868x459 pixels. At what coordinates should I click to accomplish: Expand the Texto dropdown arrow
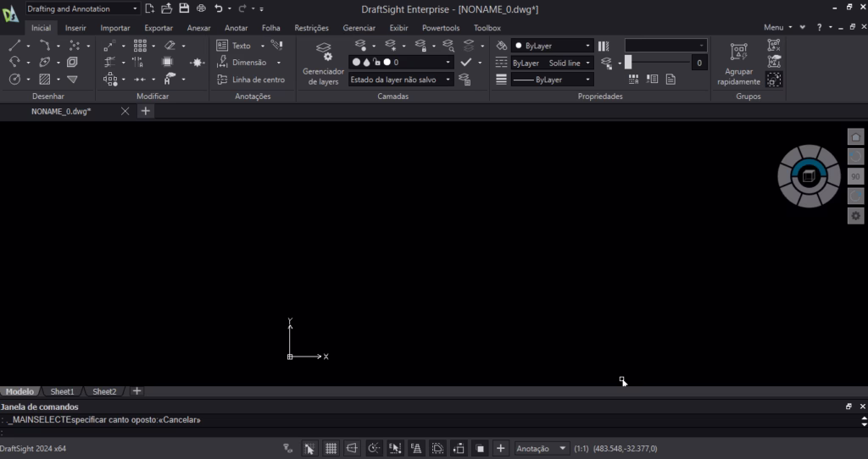(x=263, y=46)
